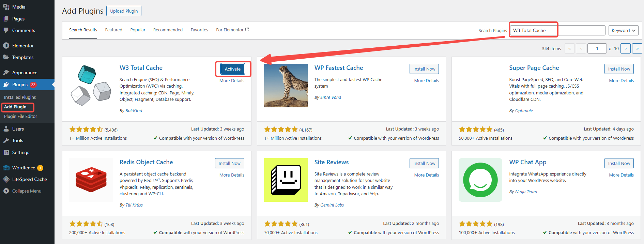644x244 pixels.
Task: Jump to last page of results
Action: point(637,48)
